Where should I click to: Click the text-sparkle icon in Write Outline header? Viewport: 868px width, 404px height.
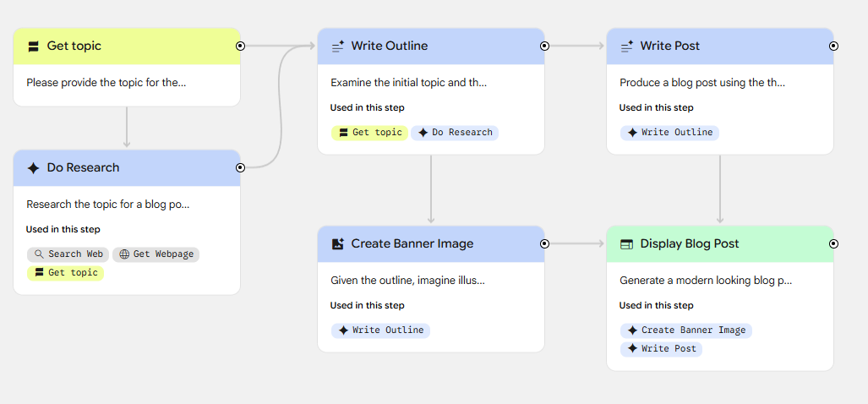[x=337, y=46]
